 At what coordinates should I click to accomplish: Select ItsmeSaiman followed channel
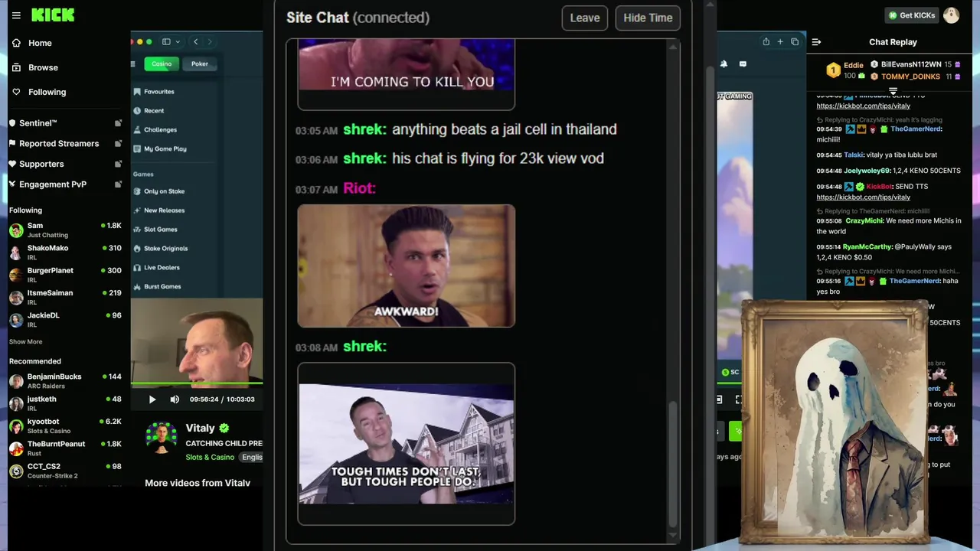(x=65, y=297)
